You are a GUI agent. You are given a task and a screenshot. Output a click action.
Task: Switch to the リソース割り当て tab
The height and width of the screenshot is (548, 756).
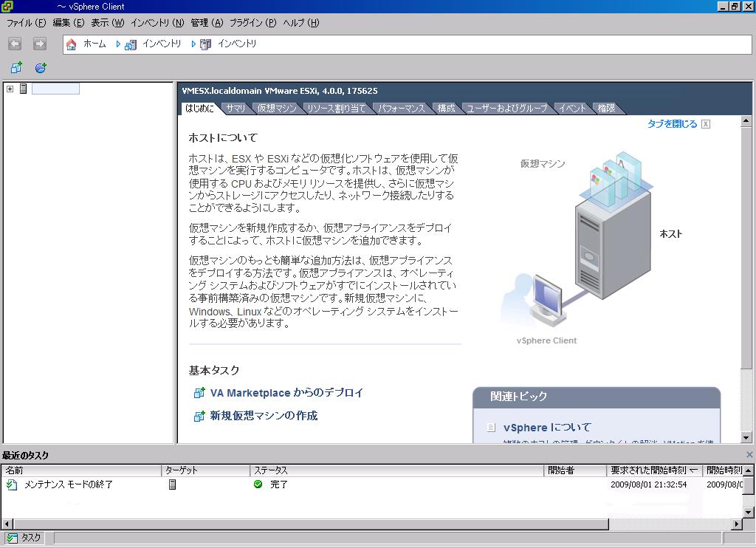(337, 109)
